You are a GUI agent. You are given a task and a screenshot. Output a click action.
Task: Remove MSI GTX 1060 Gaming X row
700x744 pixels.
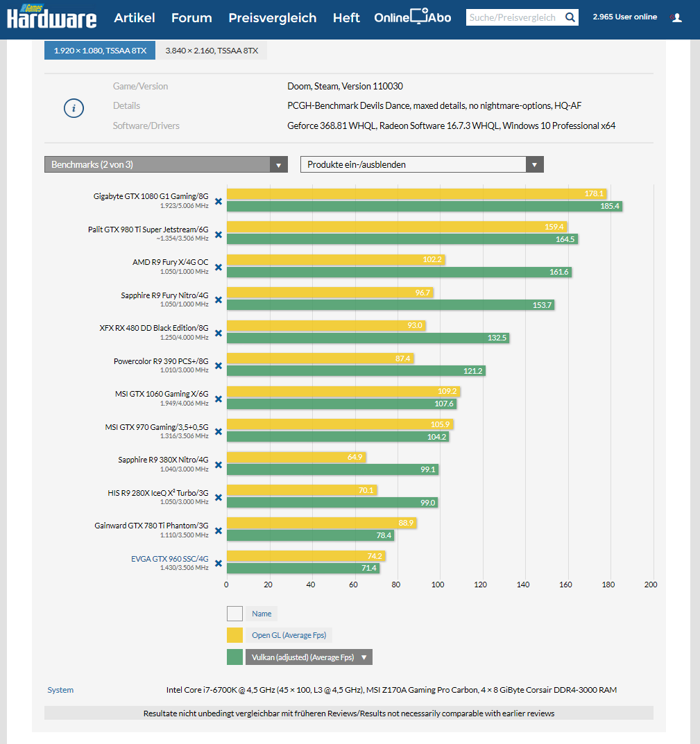(x=219, y=399)
